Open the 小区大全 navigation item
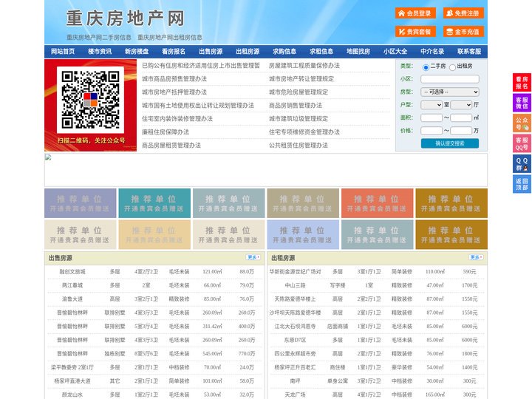Screen dimensions: 532x399 click(395, 52)
